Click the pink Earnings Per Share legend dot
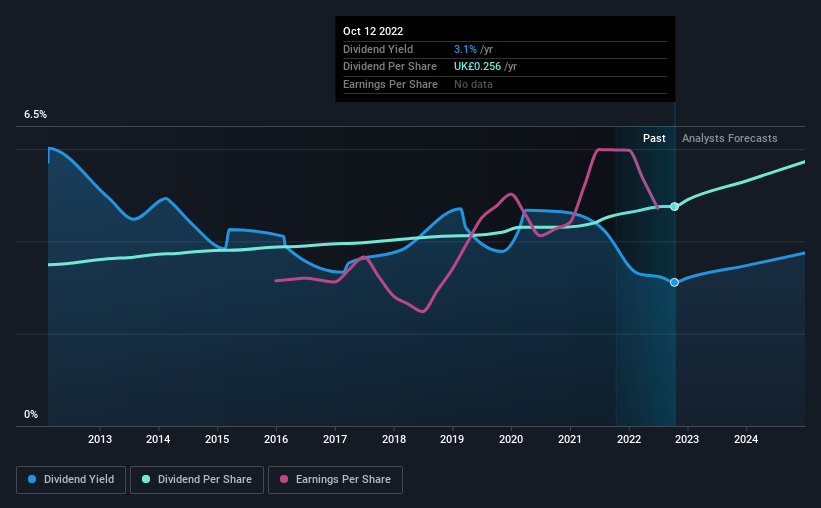The height and width of the screenshot is (508, 821). pyautogui.click(x=284, y=479)
